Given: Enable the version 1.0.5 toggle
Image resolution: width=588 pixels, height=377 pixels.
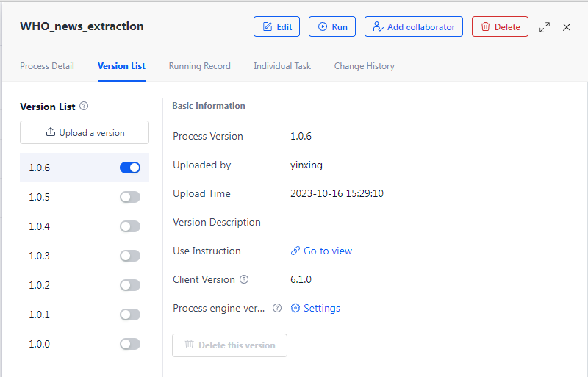Looking at the screenshot, I should tap(130, 197).
